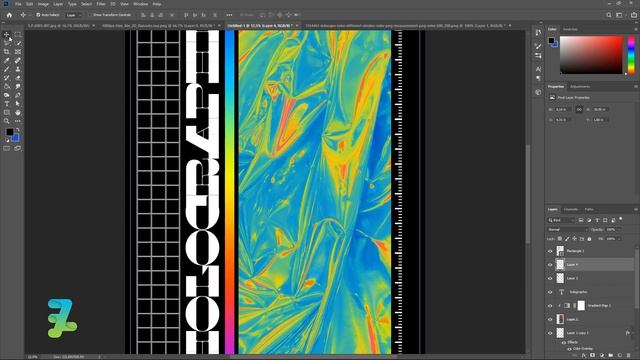640x360 pixels.
Task: Open the layer filter Kind dropdown
Action: pos(561,220)
